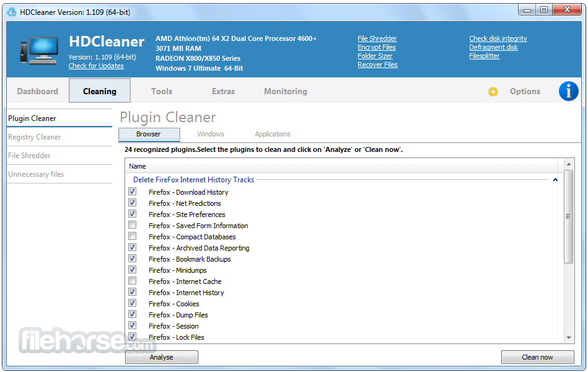The width and height of the screenshot is (588, 372).
Task: Select the 'Firefox - Session' row text
Action: [x=173, y=326]
